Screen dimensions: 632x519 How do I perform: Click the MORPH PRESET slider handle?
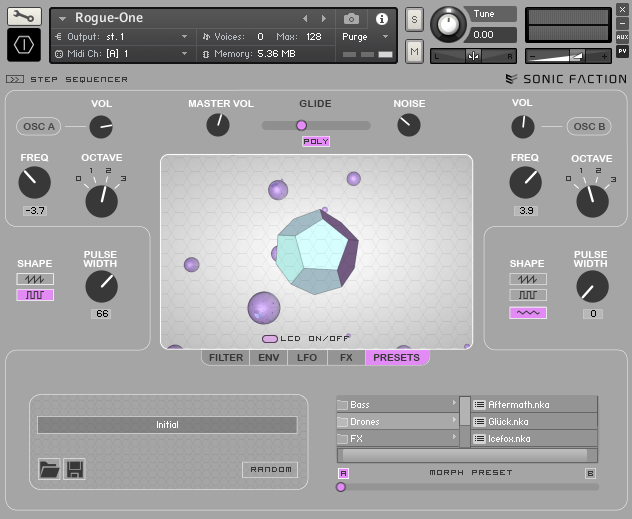click(341, 487)
